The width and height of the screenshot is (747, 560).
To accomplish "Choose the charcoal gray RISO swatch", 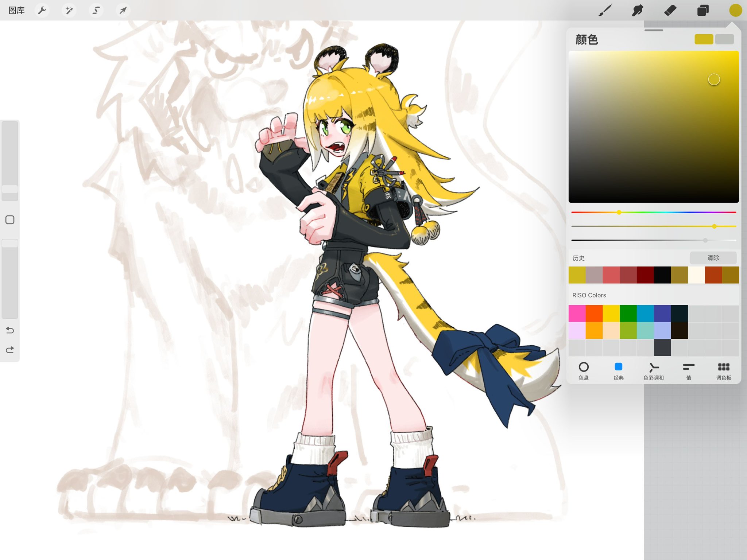I will point(662,347).
